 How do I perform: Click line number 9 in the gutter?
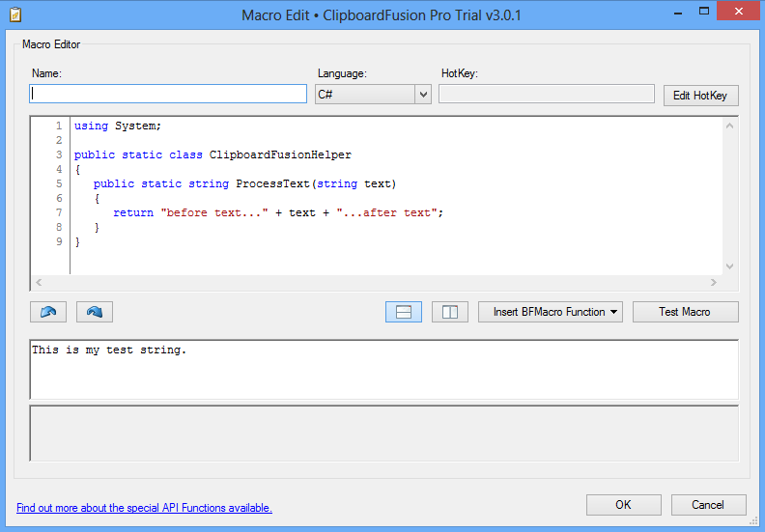point(59,241)
